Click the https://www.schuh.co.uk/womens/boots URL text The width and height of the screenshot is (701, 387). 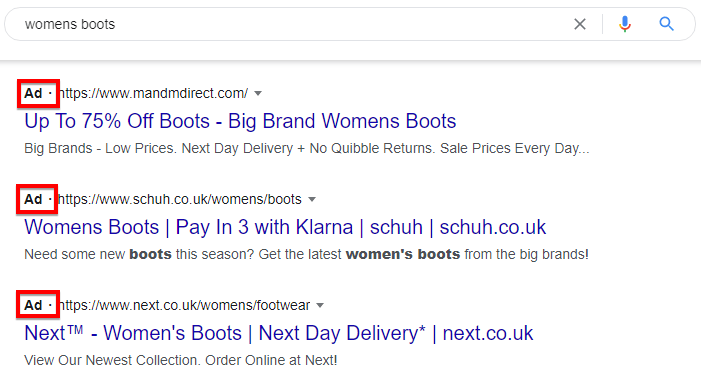180,199
